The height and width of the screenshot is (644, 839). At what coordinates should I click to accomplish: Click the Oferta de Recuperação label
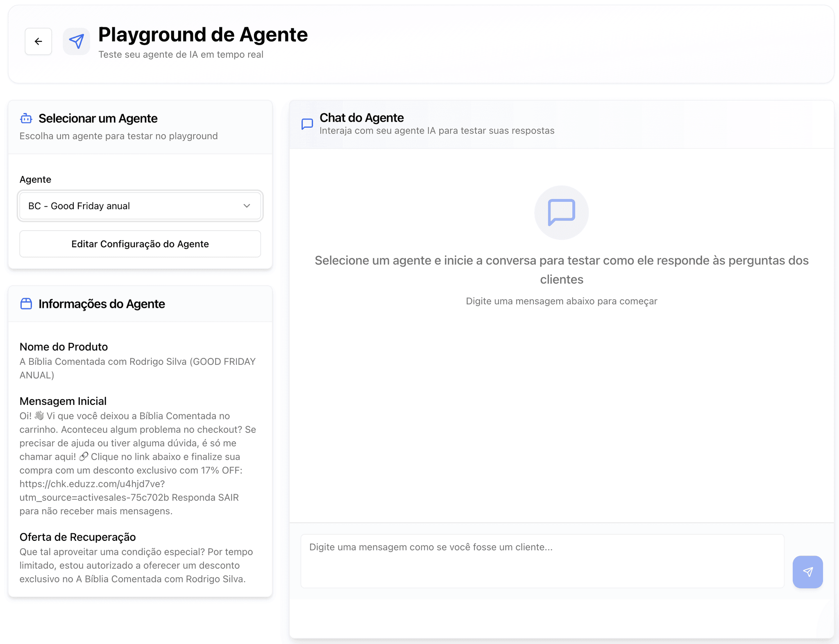(77, 537)
